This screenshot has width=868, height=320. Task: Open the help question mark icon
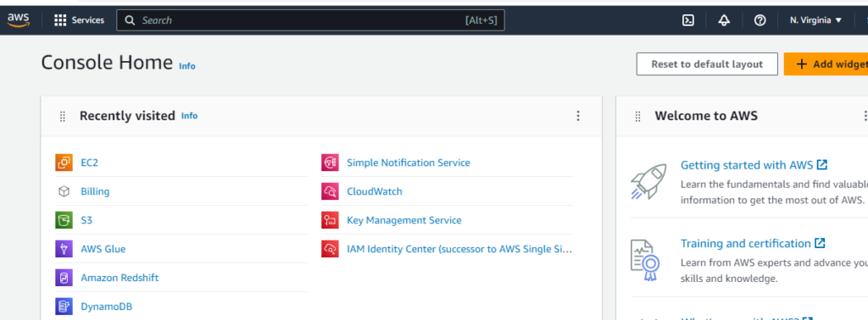[760, 20]
